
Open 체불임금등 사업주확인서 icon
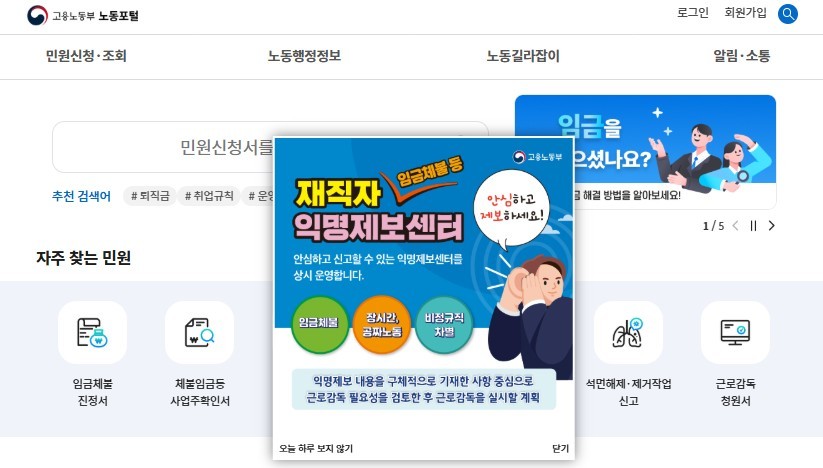(x=199, y=333)
